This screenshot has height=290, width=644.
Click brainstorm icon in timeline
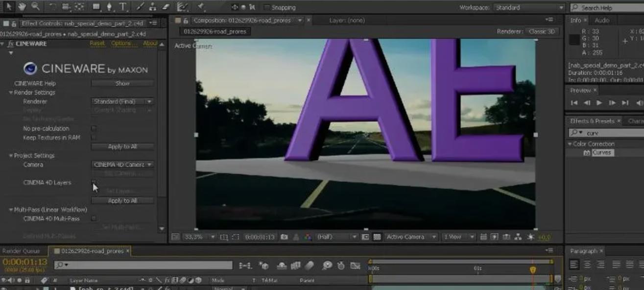[x=327, y=266]
